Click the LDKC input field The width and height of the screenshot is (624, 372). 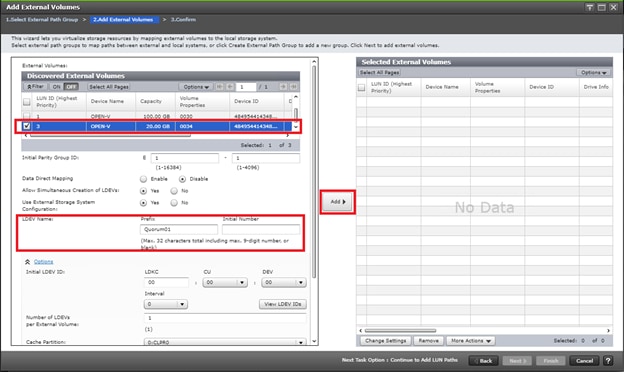[x=166, y=282]
